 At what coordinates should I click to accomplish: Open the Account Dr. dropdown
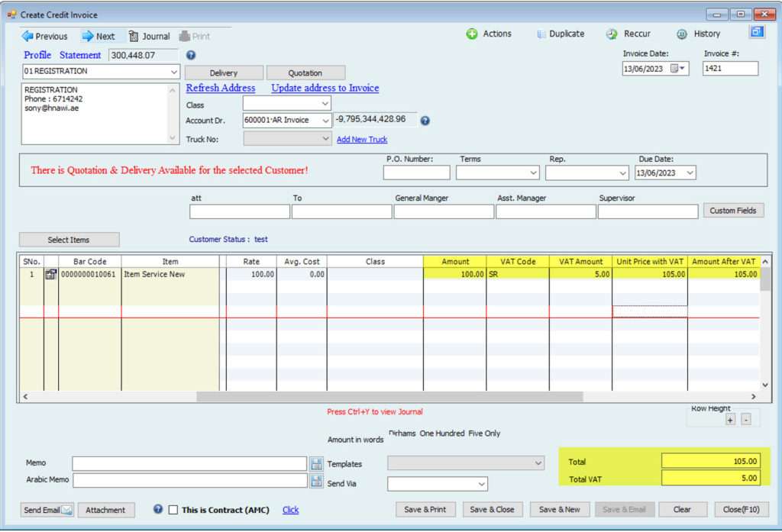coord(325,120)
